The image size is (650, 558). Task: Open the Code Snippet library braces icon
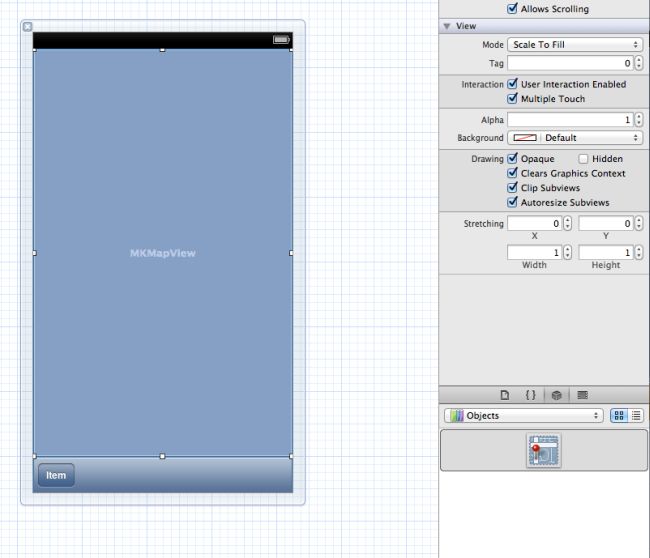(x=530, y=395)
